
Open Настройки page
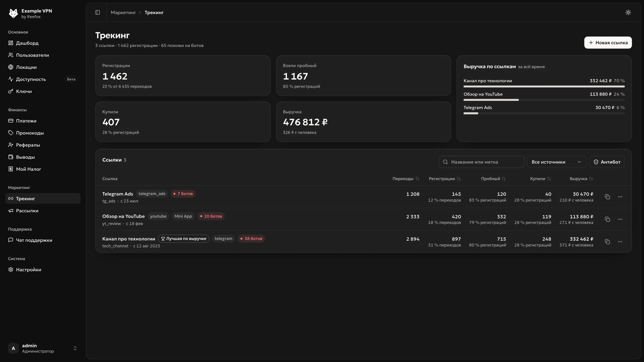(x=43, y=269)
